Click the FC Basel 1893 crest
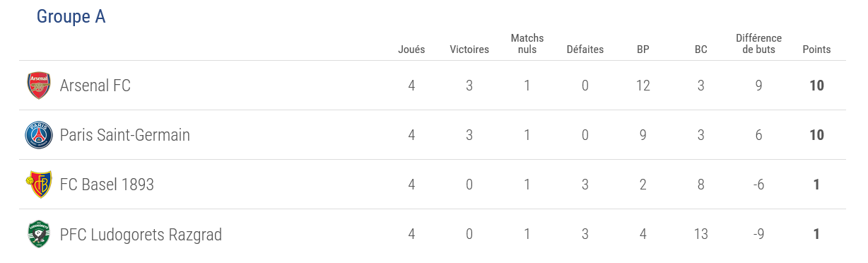Image resolution: width=868 pixels, height=263 pixels. pos(39,185)
